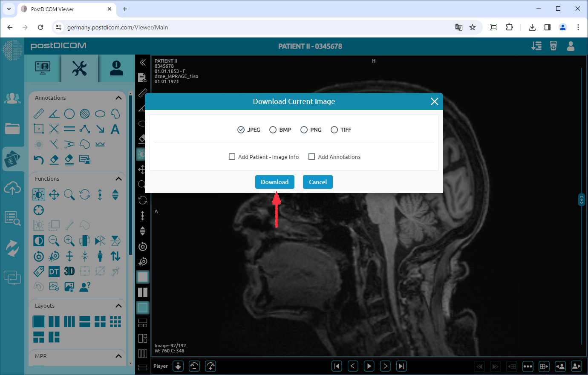This screenshot has width=588, height=375.
Task: Click the undo annotation icon
Action: [38, 159]
